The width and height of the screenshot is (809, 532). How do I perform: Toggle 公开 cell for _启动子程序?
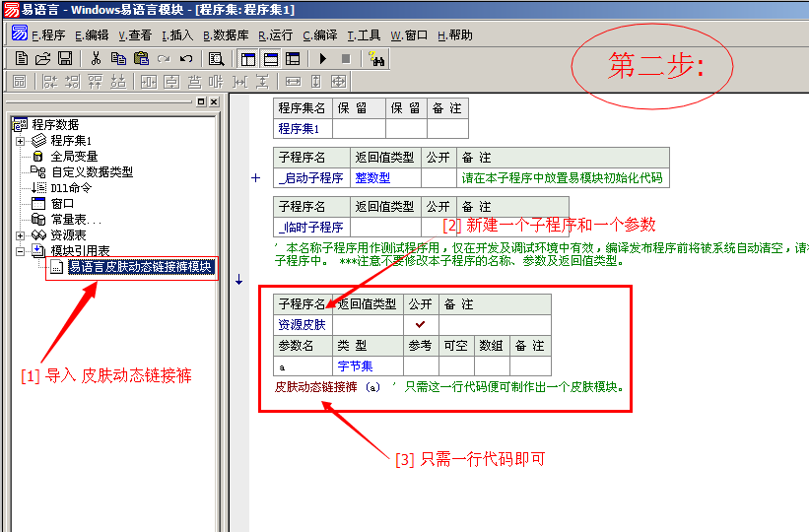(438, 178)
